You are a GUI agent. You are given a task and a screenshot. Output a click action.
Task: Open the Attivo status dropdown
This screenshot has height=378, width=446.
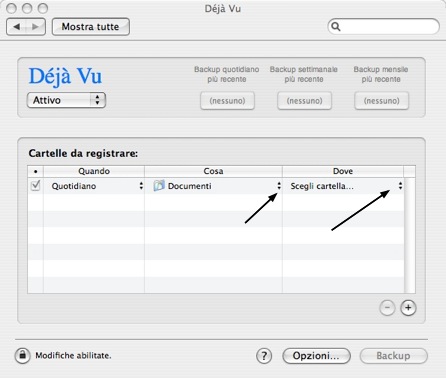click(66, 100)
